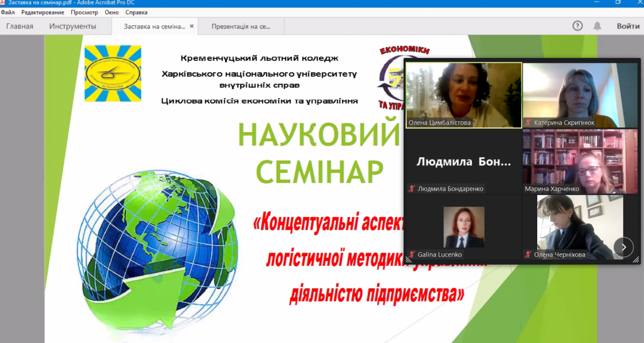
Task: Switch to the Инструменты tab
Action: (x=72, y=26)
